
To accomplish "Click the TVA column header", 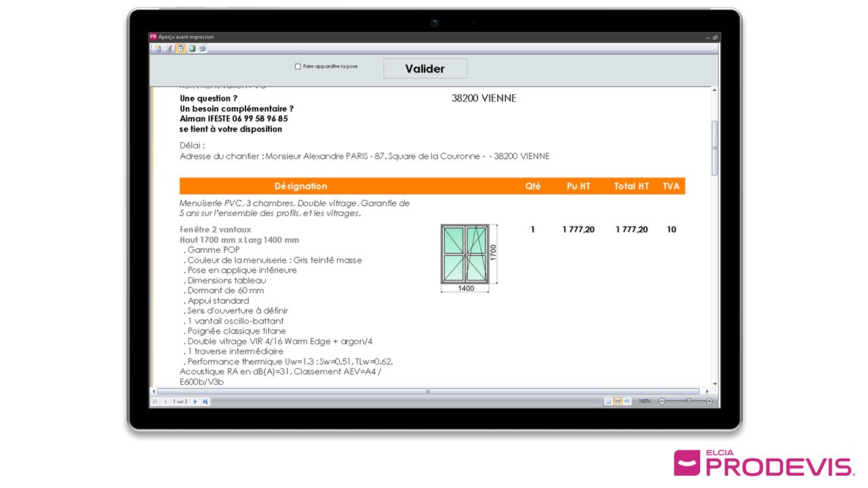I will click(671, 186).
